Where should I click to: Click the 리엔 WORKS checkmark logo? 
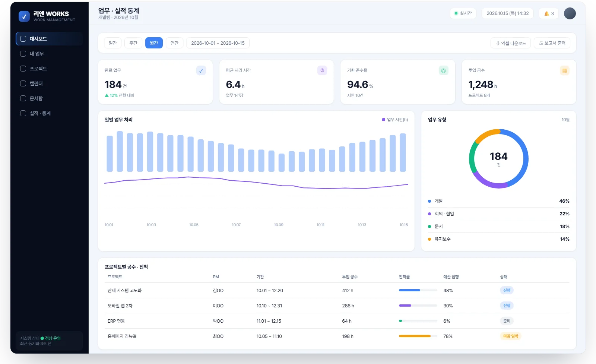(x=24, y=16)
